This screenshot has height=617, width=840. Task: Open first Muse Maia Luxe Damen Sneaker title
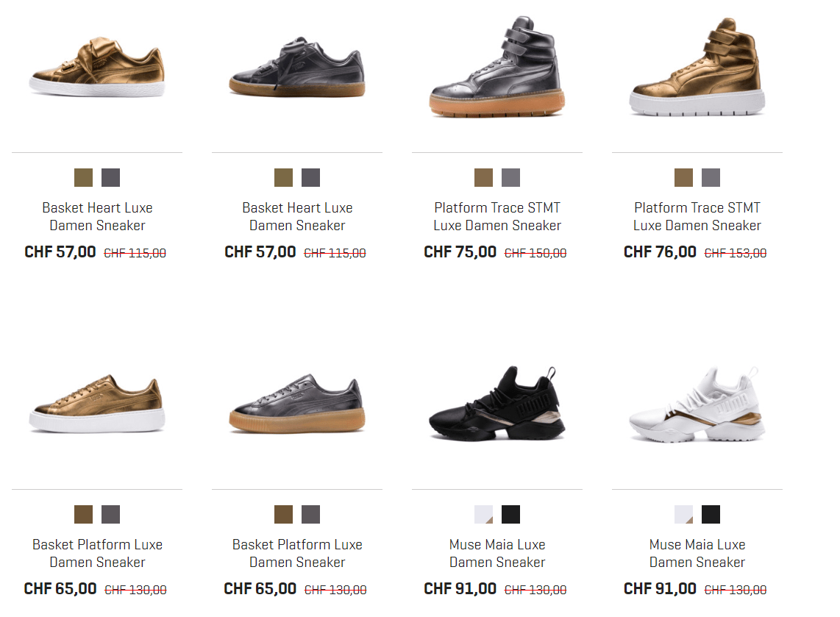pyautogui.click(x=497, y=553)
